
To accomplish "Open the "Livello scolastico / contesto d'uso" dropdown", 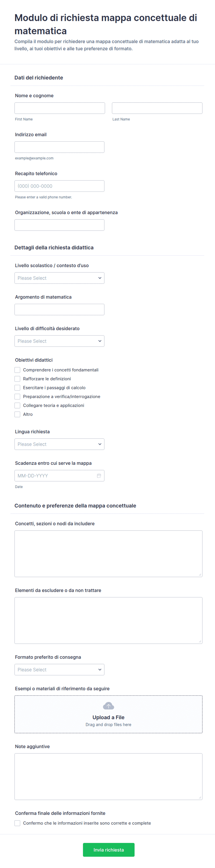I will (59, 278).
